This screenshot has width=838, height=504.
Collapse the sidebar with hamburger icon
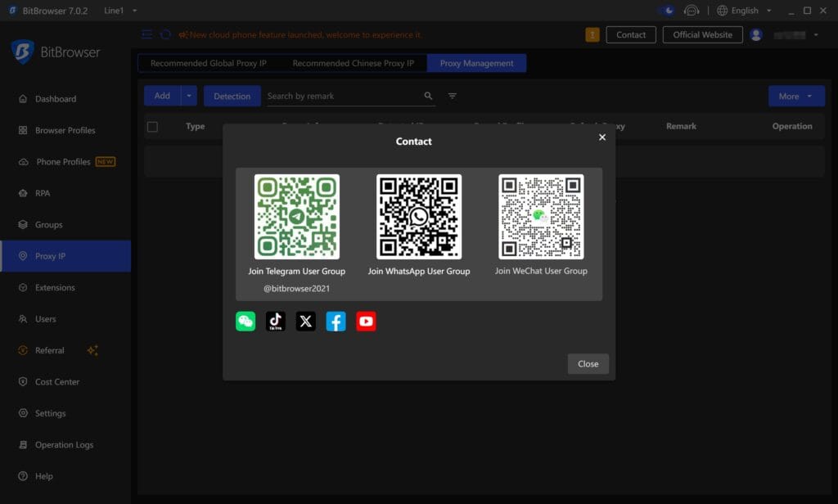click(146, 34)
